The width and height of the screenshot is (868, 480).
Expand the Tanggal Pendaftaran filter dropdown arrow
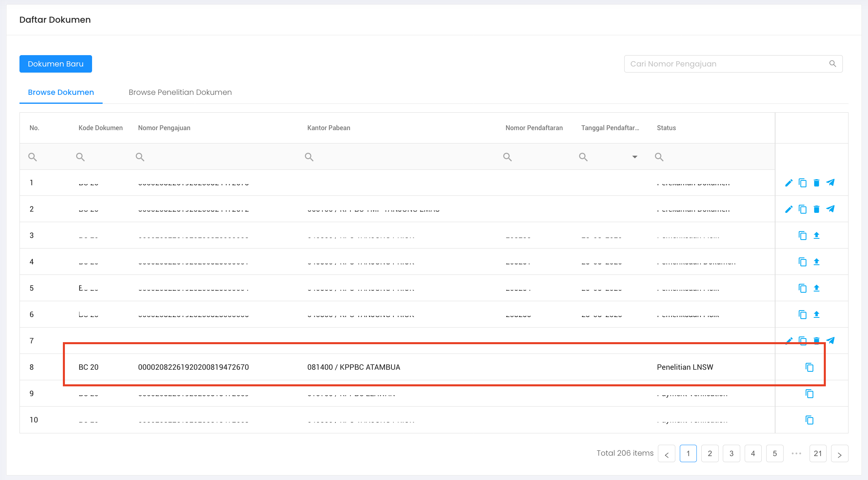coord(635,157)
